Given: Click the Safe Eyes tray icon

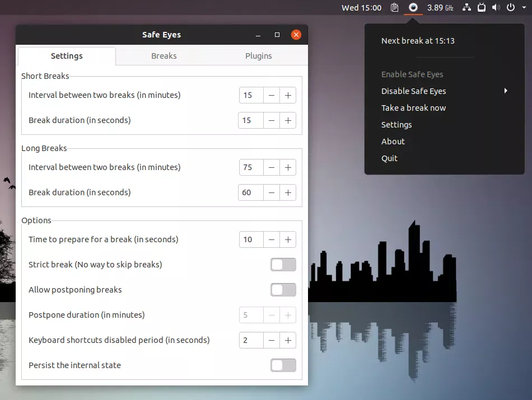Looking at the screenshot, I should coord(413,8).
